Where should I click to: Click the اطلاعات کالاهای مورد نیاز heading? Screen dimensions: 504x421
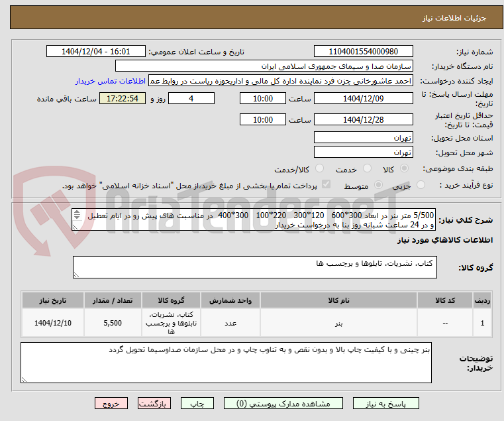coord(445,240)
